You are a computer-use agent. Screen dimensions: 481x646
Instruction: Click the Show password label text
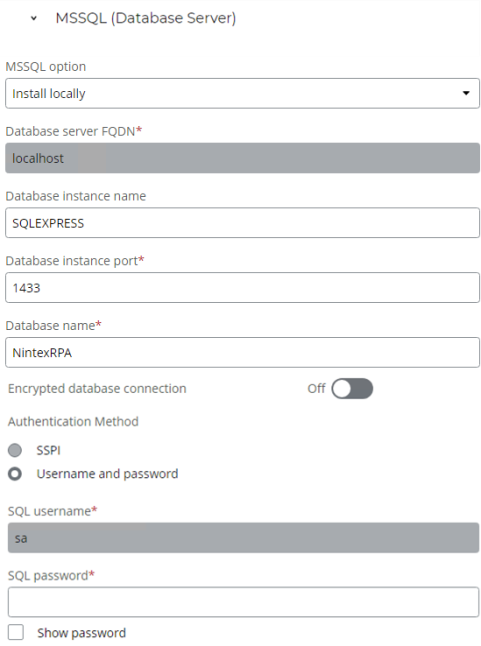(x=82, y=633)
